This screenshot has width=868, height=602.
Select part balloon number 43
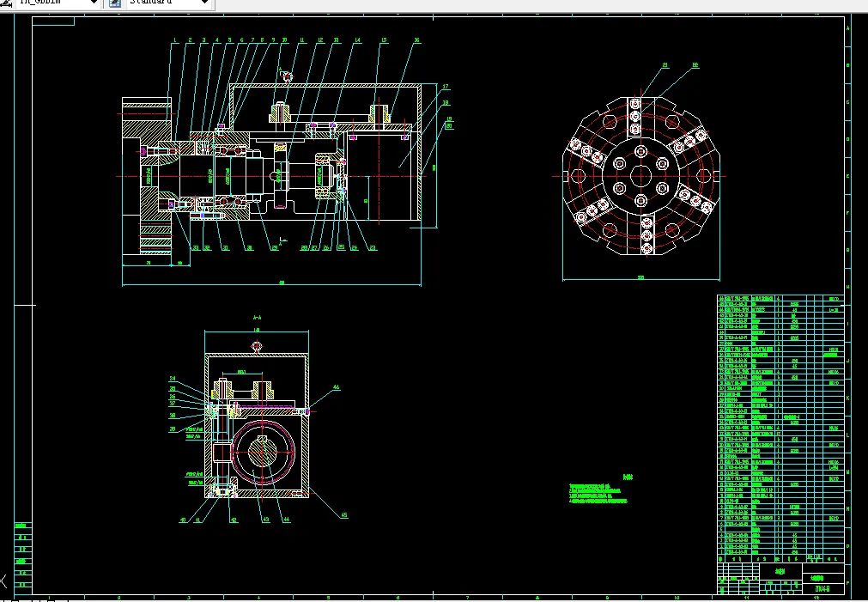pos(265,520)
